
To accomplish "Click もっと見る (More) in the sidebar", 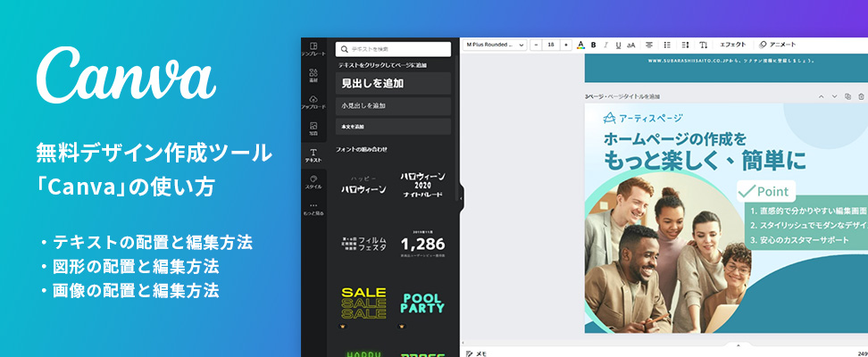I will click(x=313, y=209).
